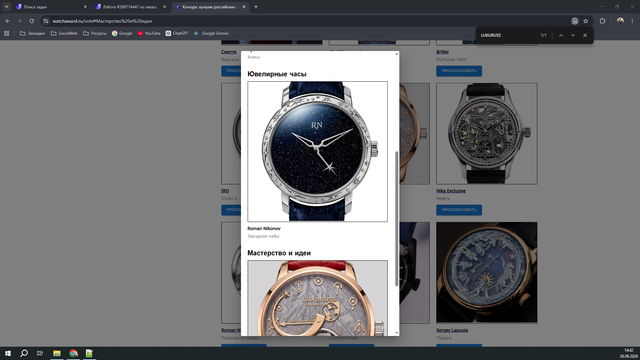This screenshot has height=360, width=640.
Task: Open Windows taskbar search
Action: point(24,353)
